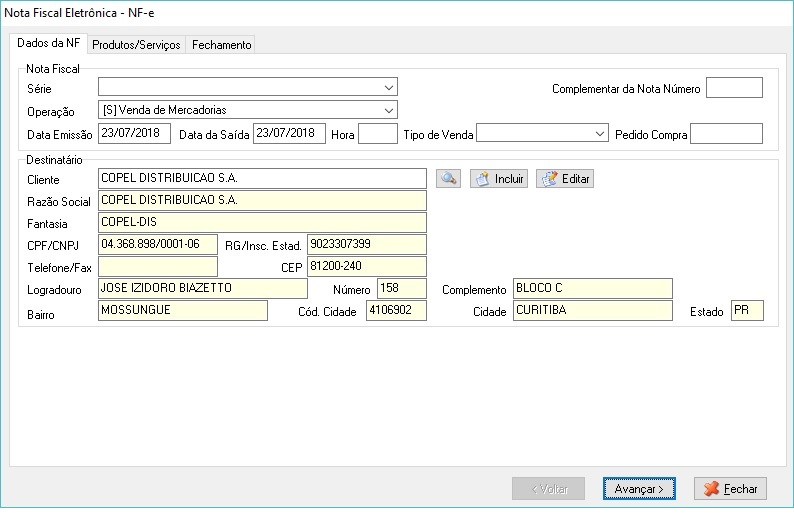Click the Complementar da Nota Número field
The image size is (794, 525).
734,88
